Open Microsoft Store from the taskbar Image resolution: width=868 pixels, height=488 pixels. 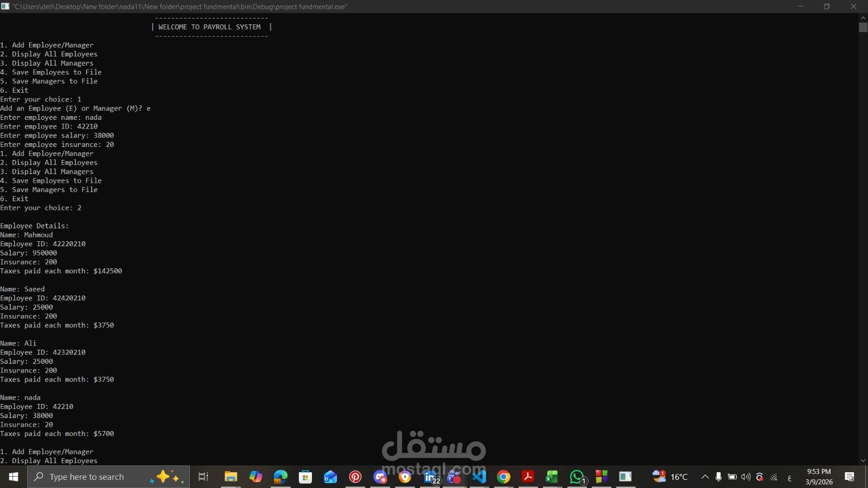pos(305,477)
